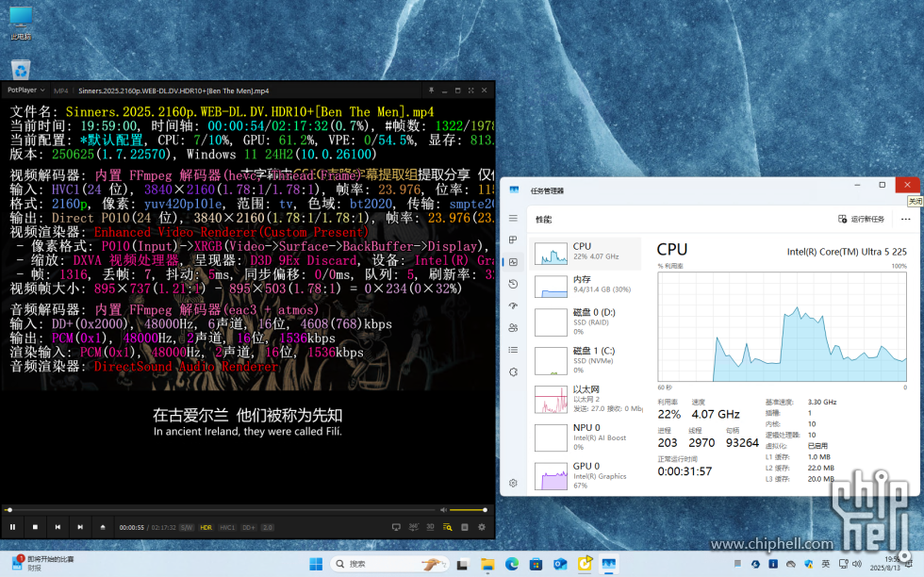Image resolution: width=924 pixels, height=577 pixels.
Task: Jump to next file in PotPlayer
Action: [80, 527]
